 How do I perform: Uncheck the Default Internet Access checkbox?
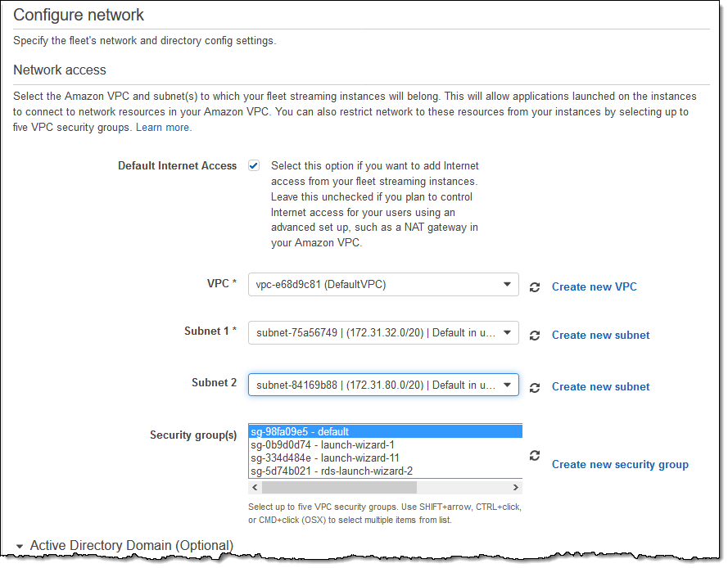(x=254, y=165)
